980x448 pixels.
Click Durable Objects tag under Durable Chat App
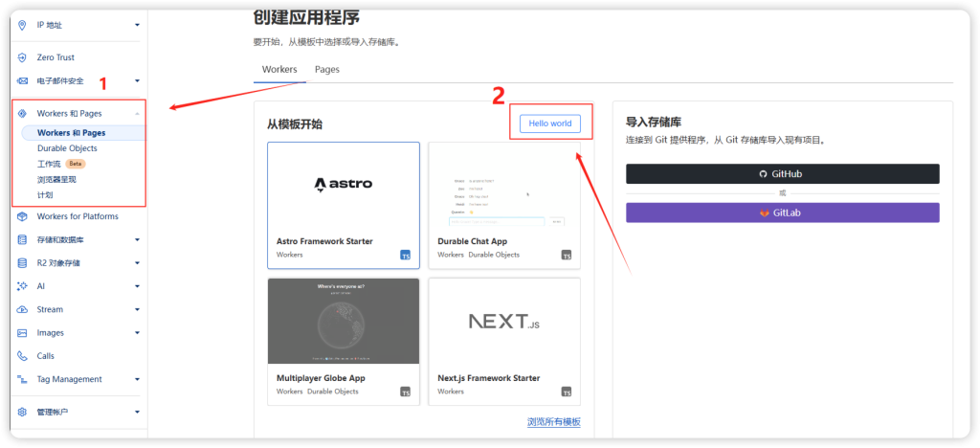[x=494, y=255]
